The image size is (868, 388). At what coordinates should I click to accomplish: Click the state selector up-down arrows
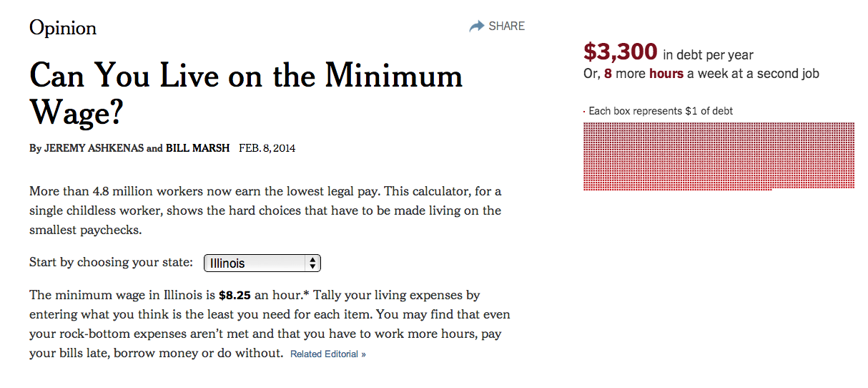[x=312, y=263]
